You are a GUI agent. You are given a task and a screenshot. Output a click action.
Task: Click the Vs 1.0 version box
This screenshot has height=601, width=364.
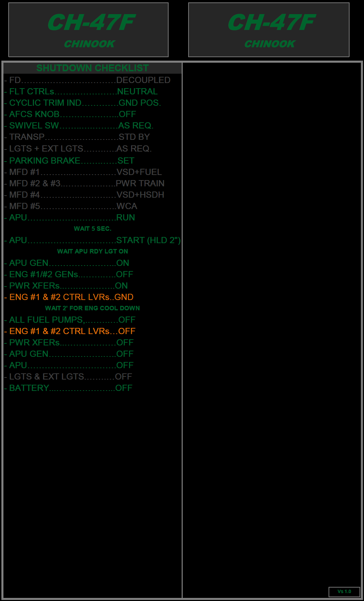(x=344, y=591)
